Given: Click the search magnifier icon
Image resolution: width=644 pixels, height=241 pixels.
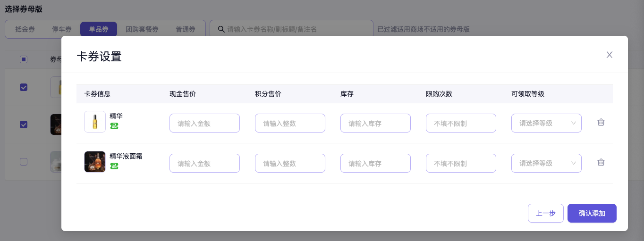Looking at the screenshot, I should [x=220, y=29].
